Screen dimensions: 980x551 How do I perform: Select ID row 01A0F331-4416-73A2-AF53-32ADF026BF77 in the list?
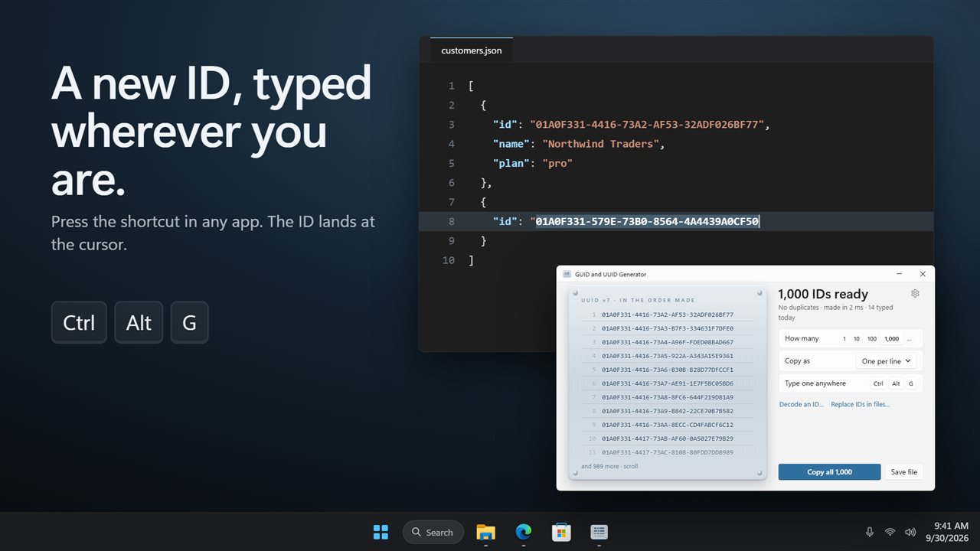(668, 315)
